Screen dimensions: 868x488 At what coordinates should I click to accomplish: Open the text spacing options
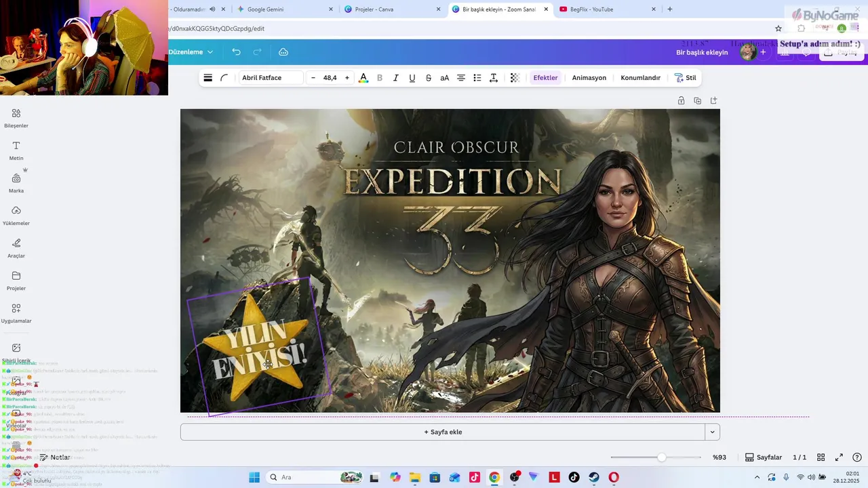pos(494,78)
